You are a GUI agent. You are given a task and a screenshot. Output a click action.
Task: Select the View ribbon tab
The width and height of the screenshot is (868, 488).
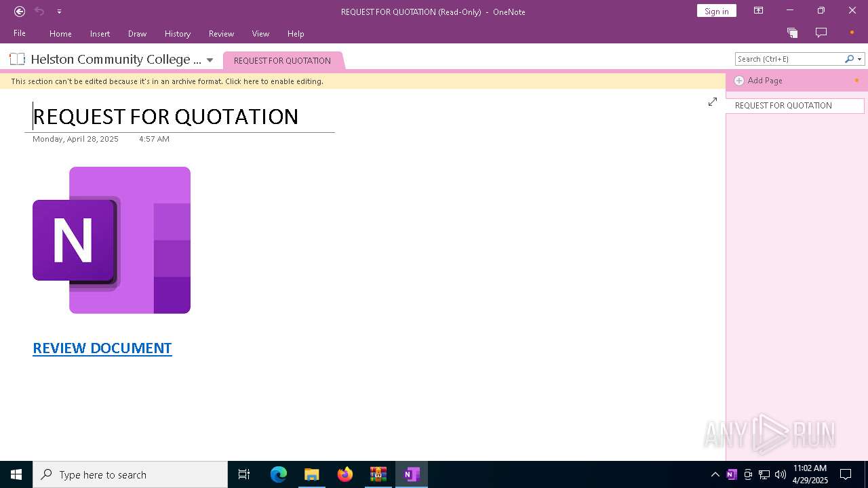(260, 33)
